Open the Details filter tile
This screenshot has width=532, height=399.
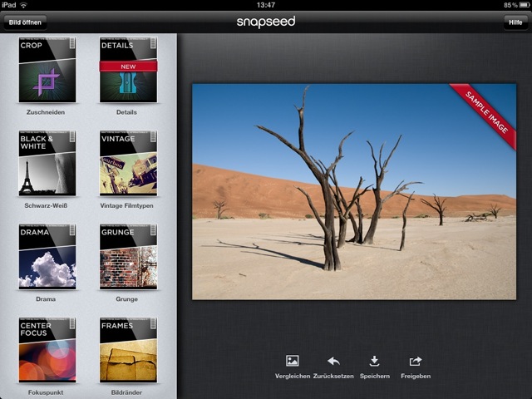point(127,69)
